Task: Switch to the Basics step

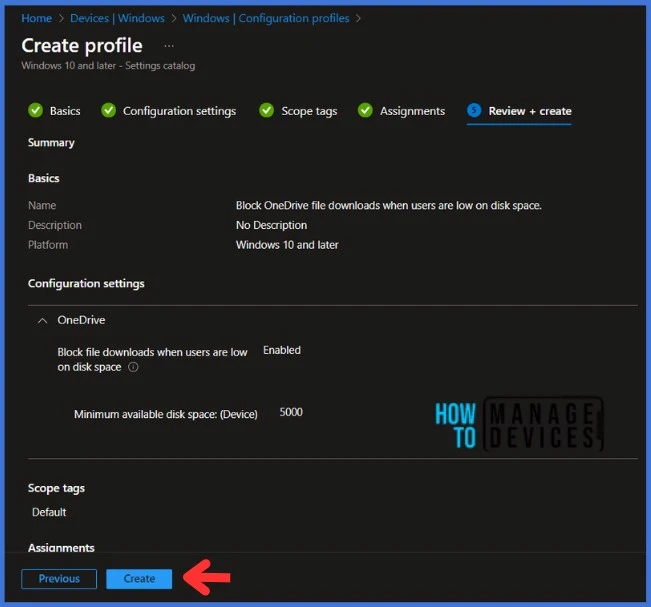Action: [x=65, y=111]
